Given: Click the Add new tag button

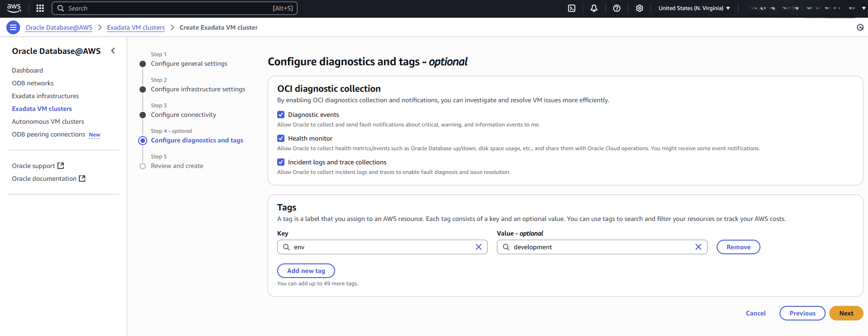Looking at the screenshot, I should [306, 271].
